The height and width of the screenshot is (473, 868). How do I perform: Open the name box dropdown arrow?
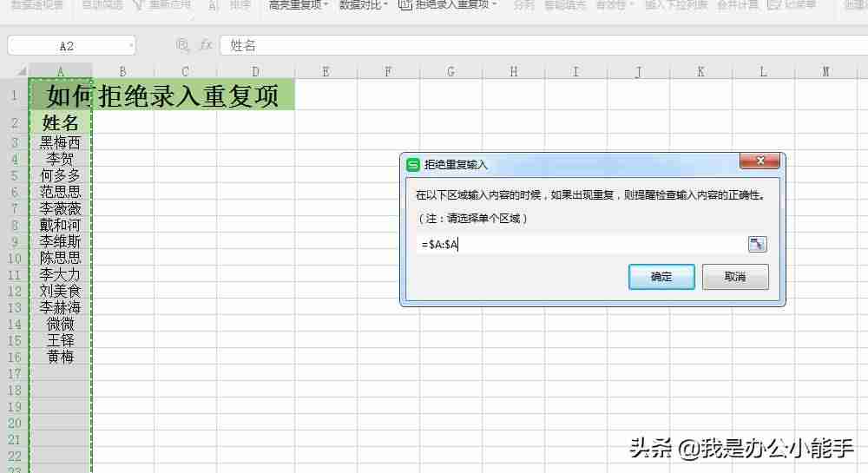[131, 46]
